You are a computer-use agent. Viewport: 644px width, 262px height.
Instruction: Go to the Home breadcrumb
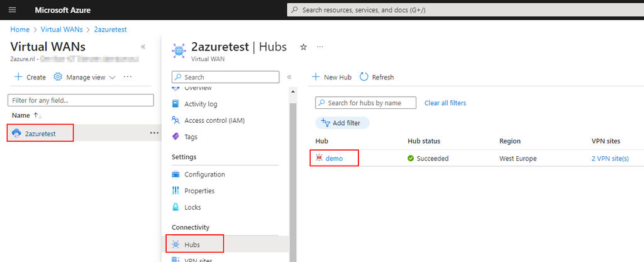(x=19, y=30)
